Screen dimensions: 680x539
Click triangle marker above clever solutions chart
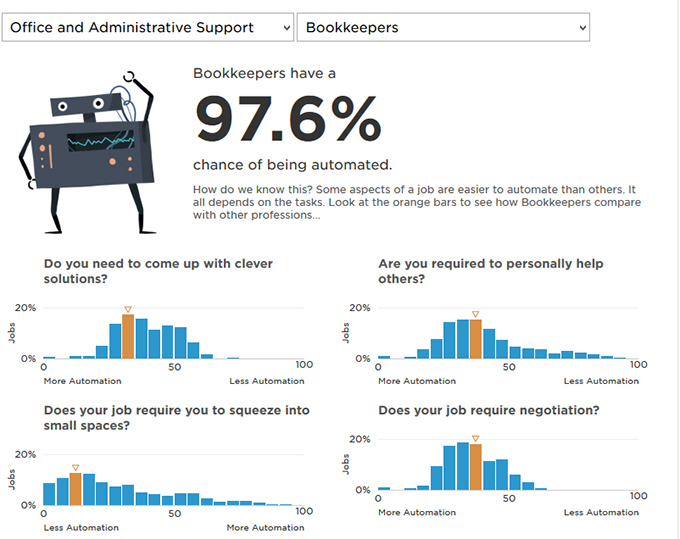click(x=128, y=309)
